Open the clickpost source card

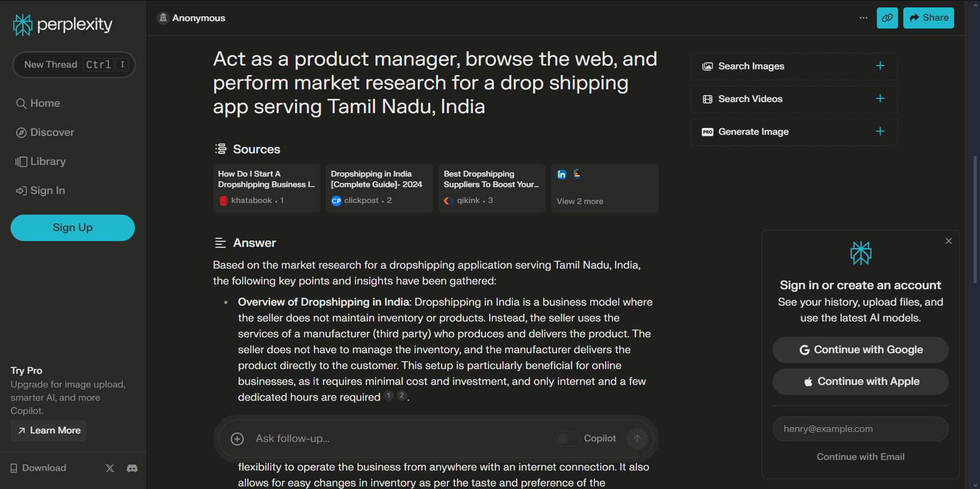[379, 188]
